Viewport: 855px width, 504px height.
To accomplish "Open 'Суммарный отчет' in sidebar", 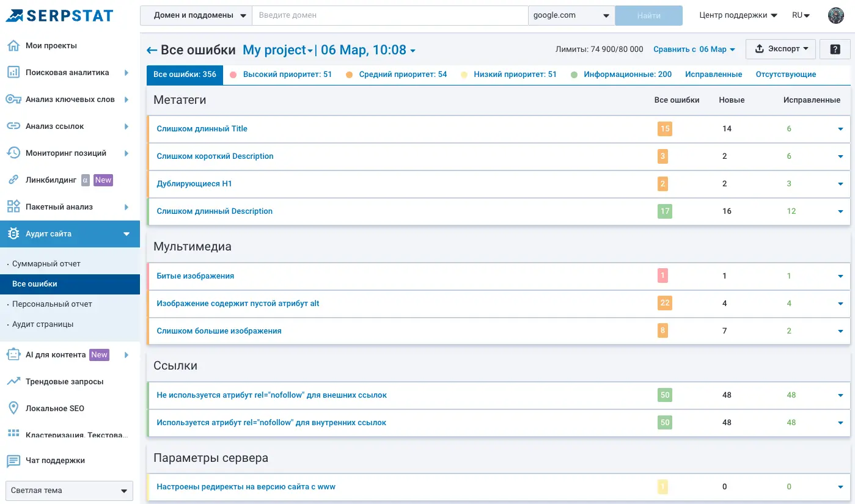I will pos(46,264).
